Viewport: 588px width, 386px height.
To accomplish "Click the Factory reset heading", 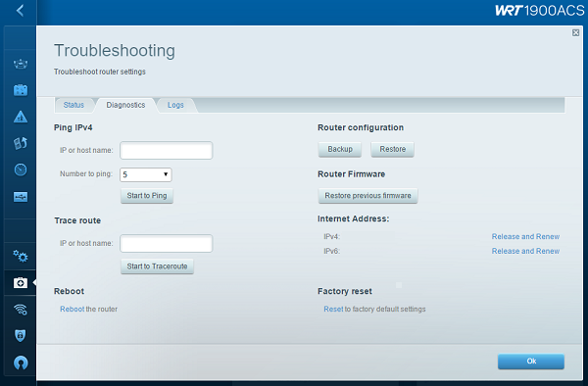I will (x=345, y=291).
